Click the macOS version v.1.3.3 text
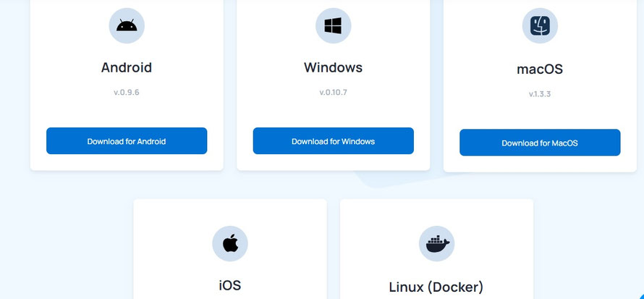Image resolution: width=644 pixels, height=299 pixels. (540, 94)
